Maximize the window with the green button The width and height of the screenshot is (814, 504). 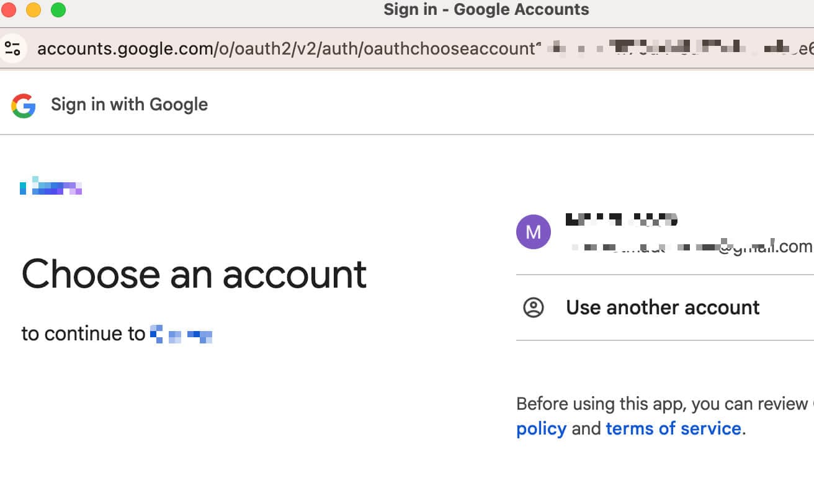58,10
